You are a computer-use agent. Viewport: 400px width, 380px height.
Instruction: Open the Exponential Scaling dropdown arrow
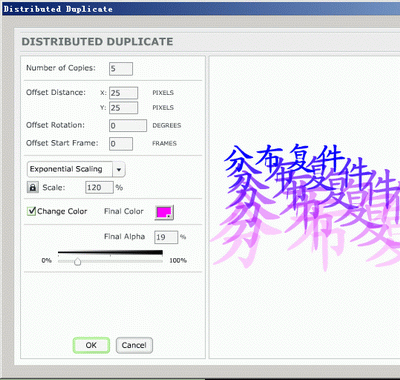(119, 169)
